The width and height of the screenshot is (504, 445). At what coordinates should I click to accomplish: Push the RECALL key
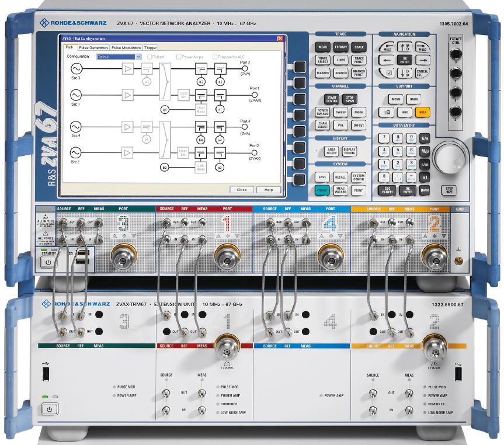pos(340,177)
